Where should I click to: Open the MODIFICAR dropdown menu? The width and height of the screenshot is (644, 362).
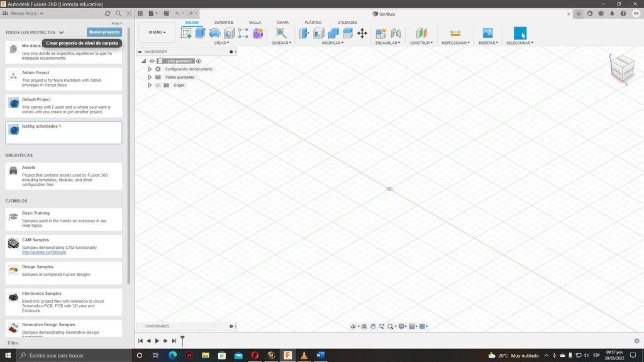point(333,43)
